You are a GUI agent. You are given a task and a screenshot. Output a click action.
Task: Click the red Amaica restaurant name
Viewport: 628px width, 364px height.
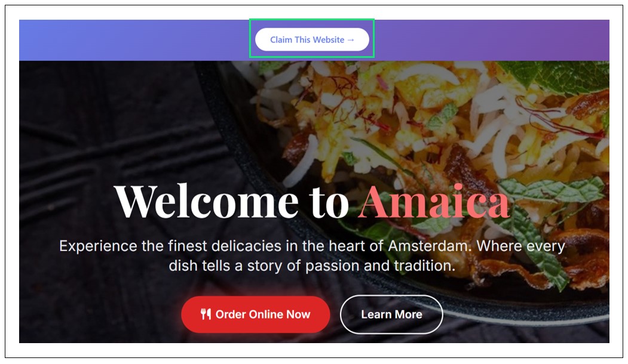(434, 202)
